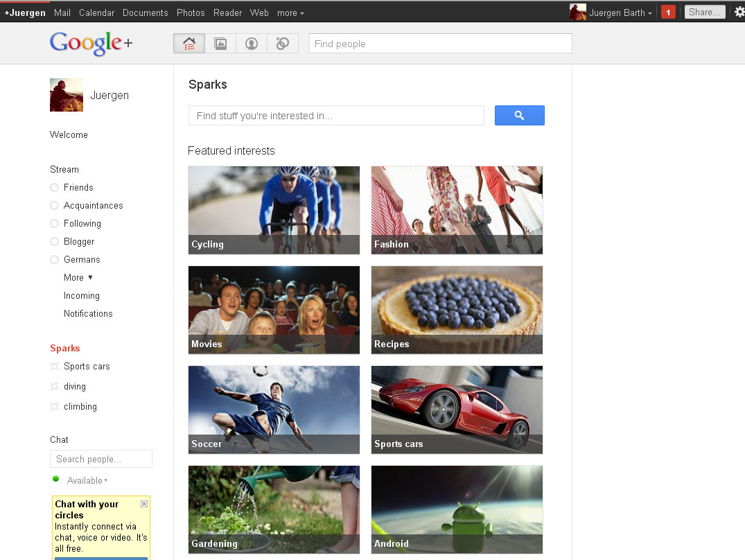
Task: Click the Sports cars spark icon in sidebar
Action: [54, 366]
